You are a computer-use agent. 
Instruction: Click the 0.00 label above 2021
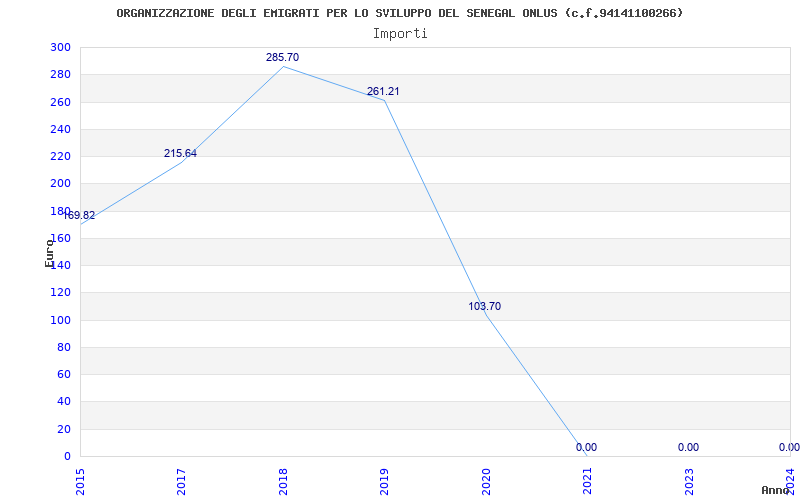[586, 447]
